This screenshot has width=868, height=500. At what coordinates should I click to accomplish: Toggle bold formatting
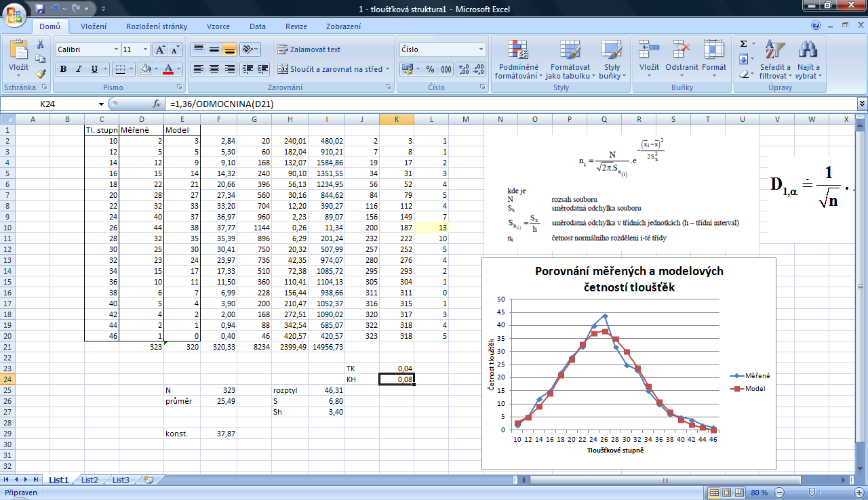tap(63, 68)
